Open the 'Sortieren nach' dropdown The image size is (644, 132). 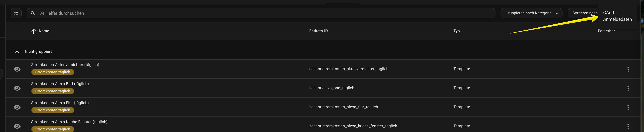(x=583, y=13)
